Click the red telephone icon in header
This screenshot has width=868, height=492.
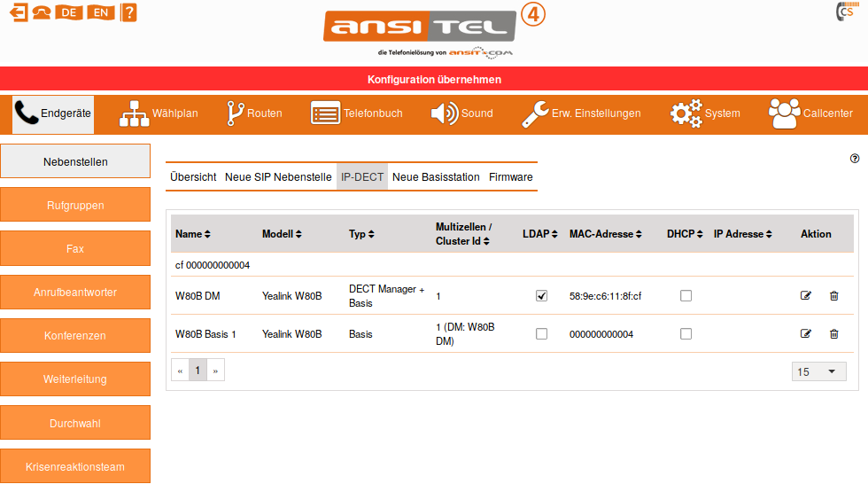click(x=43, y=12)
